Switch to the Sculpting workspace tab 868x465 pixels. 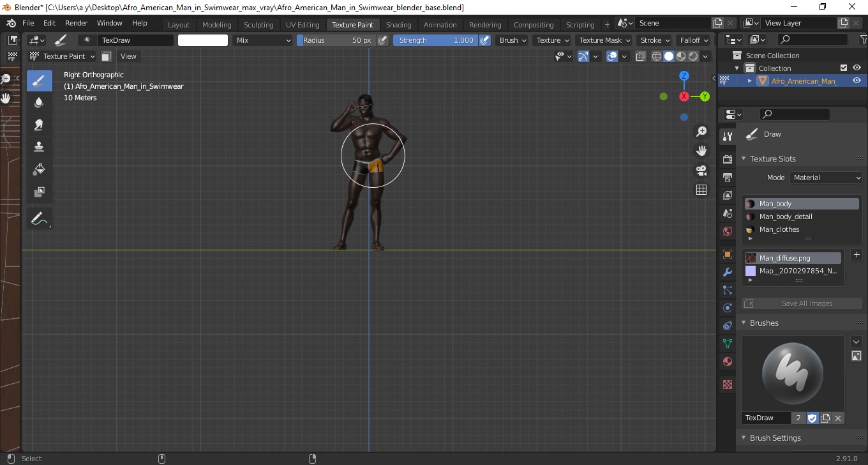click(x=258, y=25)
